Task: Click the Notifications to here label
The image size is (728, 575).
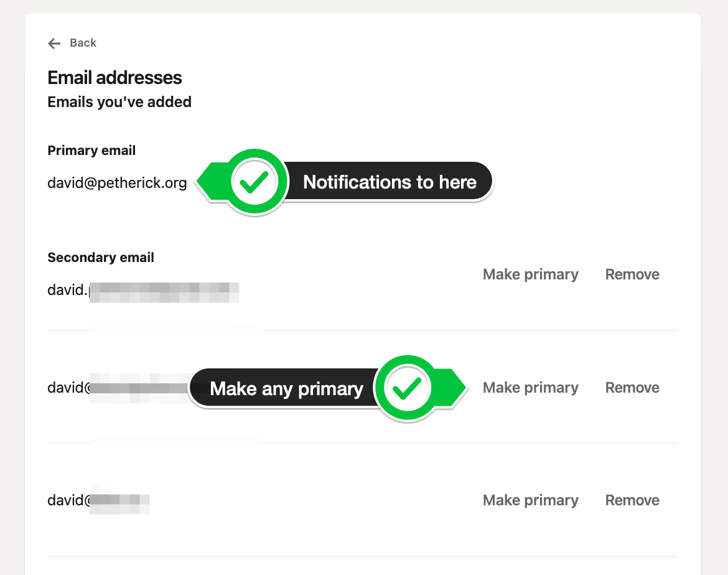Action: [390, 182]
